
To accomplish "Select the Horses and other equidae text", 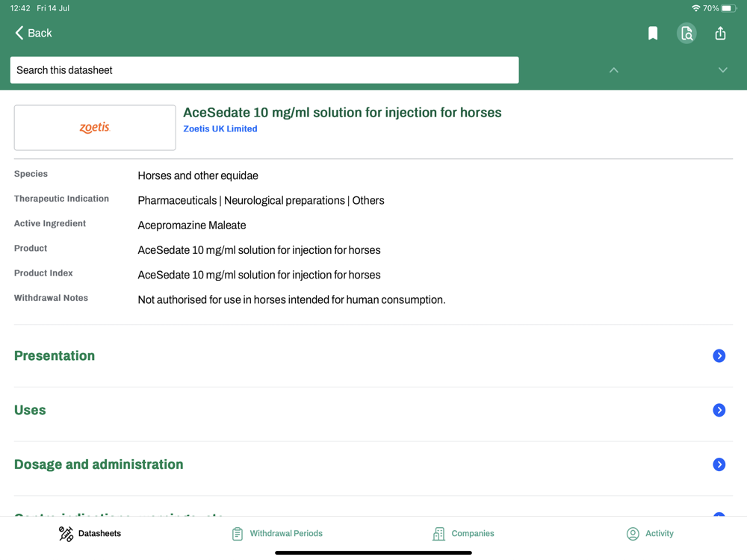I will coord(198,175).
